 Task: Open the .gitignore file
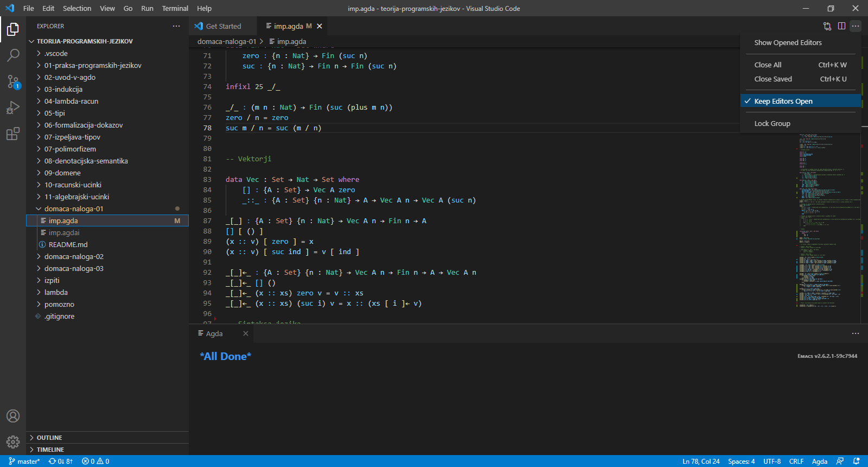coord(107,316)
